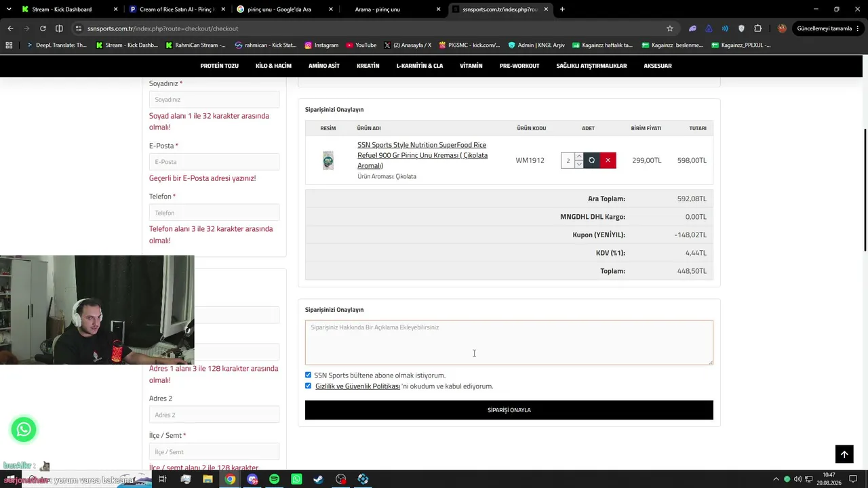Open the split view icon beside reload
Viewport: 868px width, 488px height.
click(59, 28)
